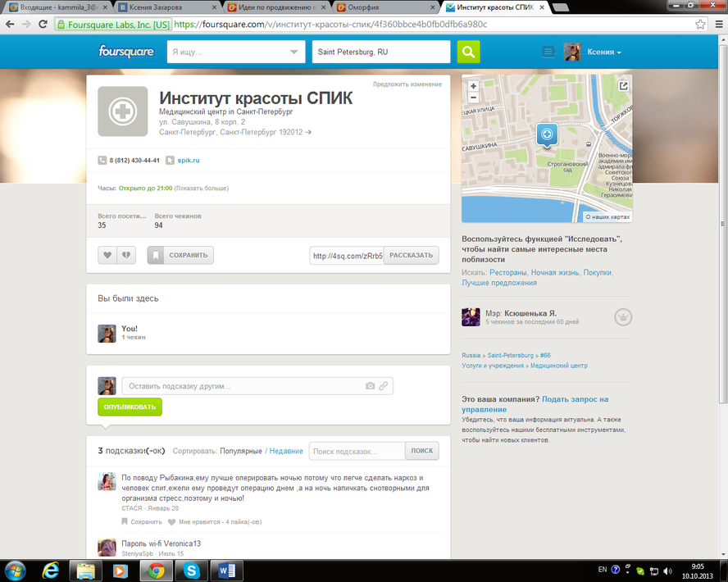Click the Saint Petersburg, RU location field
The height and width of the screenshot is (582, 728).
(x=381, y=52)
